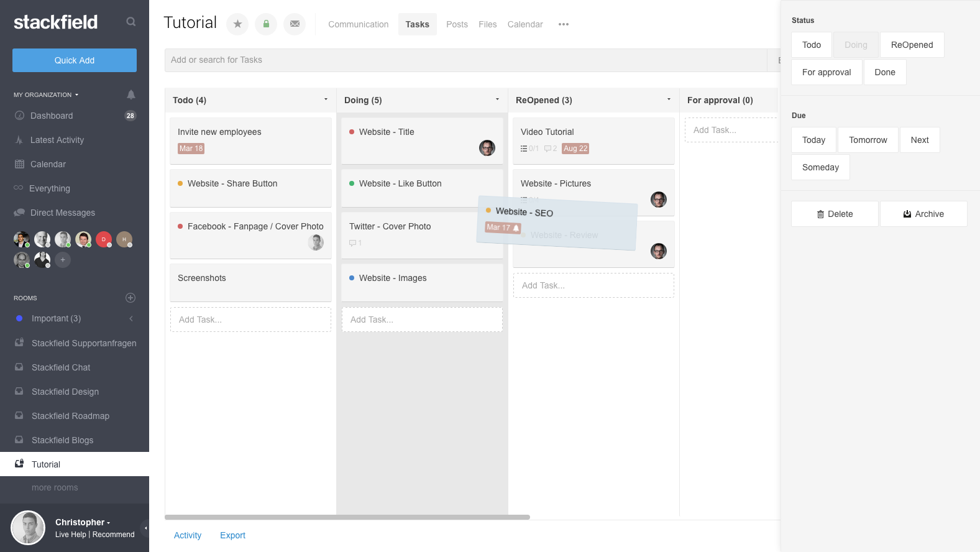Open the envelope email icon in header

pyautogui.click(x=295, y=24)
